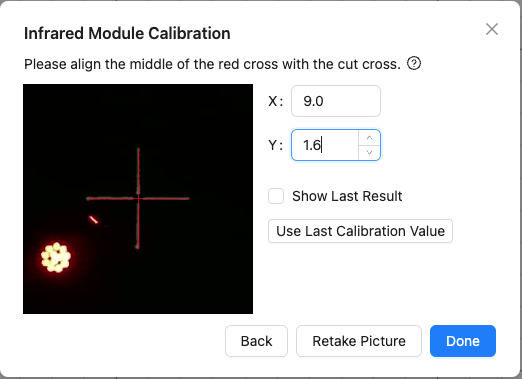Click the Show Last Result label text
Viewport: 522px width, 379px height.
pos(347,196)
